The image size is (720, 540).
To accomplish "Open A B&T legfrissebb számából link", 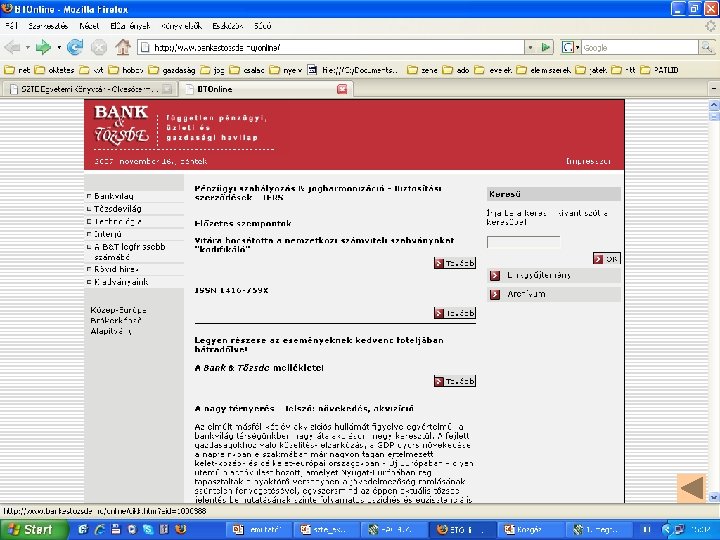I will coord(129,252).
